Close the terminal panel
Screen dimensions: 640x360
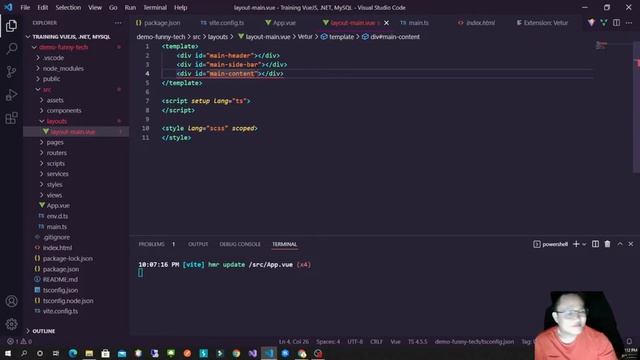click(x=631, y=244)
